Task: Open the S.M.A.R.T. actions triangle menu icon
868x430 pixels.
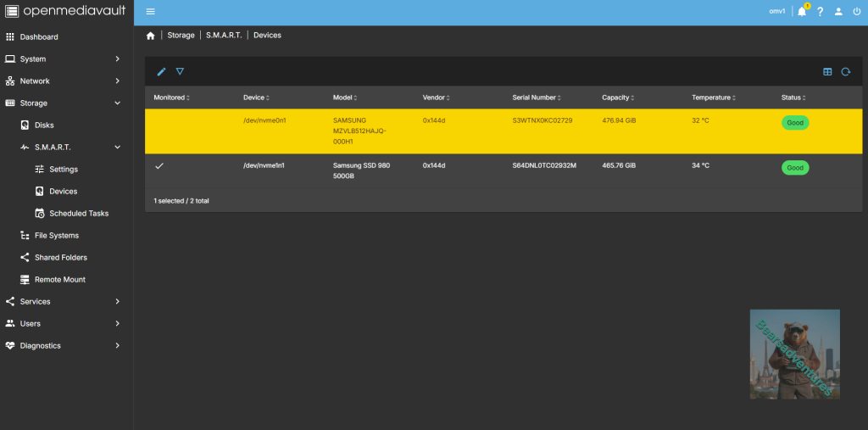Action: pyautogui.click(x=180, y=72)
